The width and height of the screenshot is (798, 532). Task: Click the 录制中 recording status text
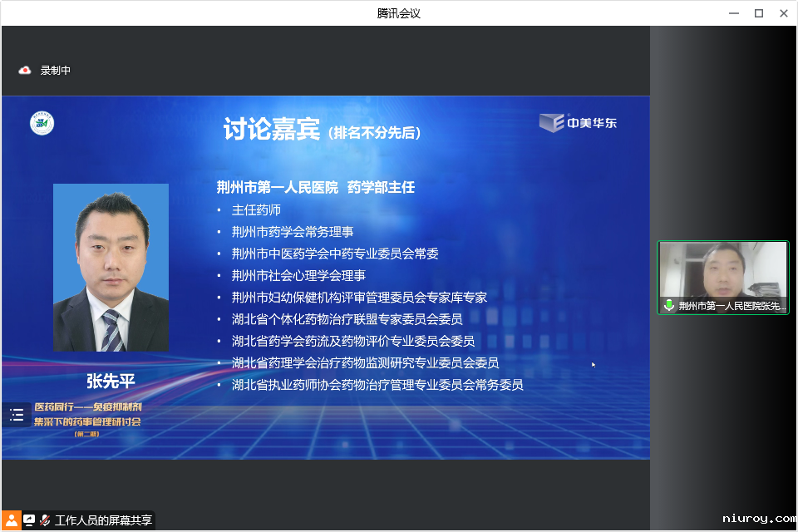click(56, 71)
